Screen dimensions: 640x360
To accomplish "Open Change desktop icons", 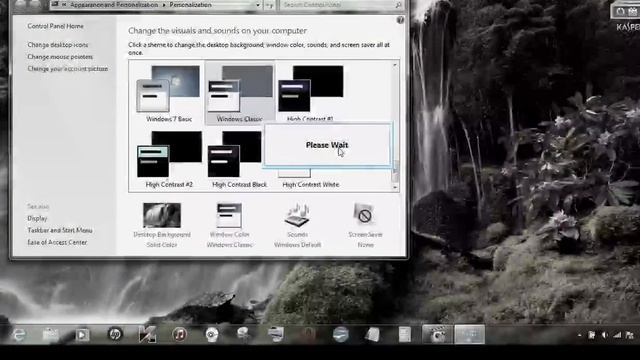I will (58, 44).
